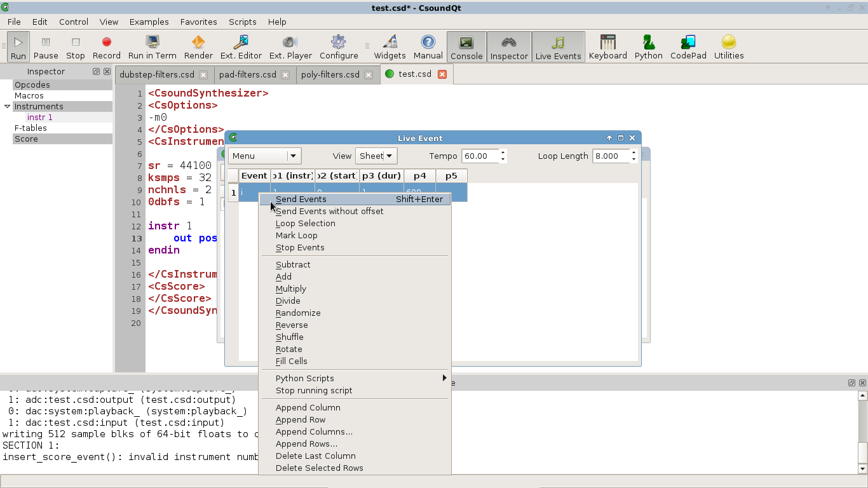Open the virtual Keyboard
868x488 pixels.
pyautogui.click(x=607, y=46)
